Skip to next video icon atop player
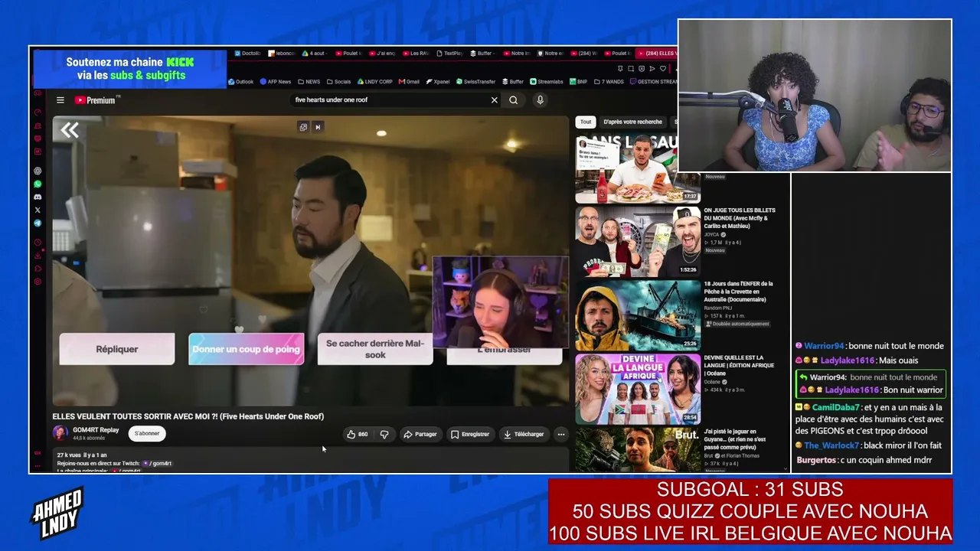Screen dimensions: 980x551 (x=318, y=127)
